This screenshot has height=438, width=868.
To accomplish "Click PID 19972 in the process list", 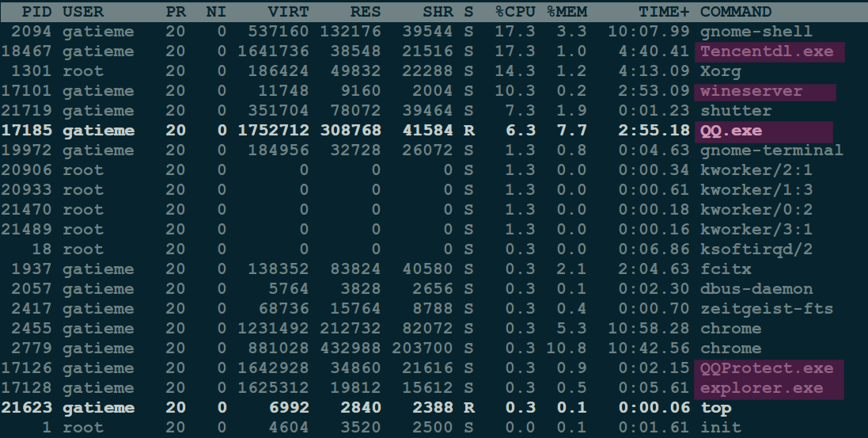I will click(x=27, y=150).
